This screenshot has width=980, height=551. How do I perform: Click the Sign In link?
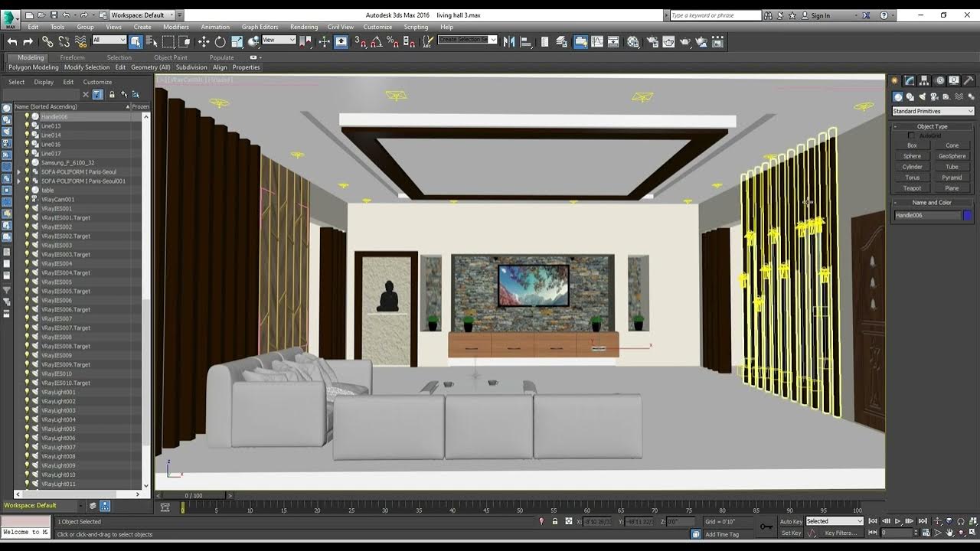tap(820, 15)
